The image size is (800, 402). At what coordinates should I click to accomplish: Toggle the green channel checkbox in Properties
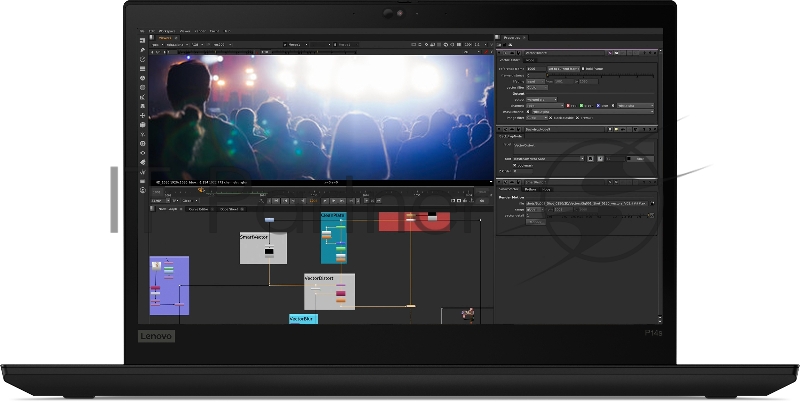coord(581,105)
